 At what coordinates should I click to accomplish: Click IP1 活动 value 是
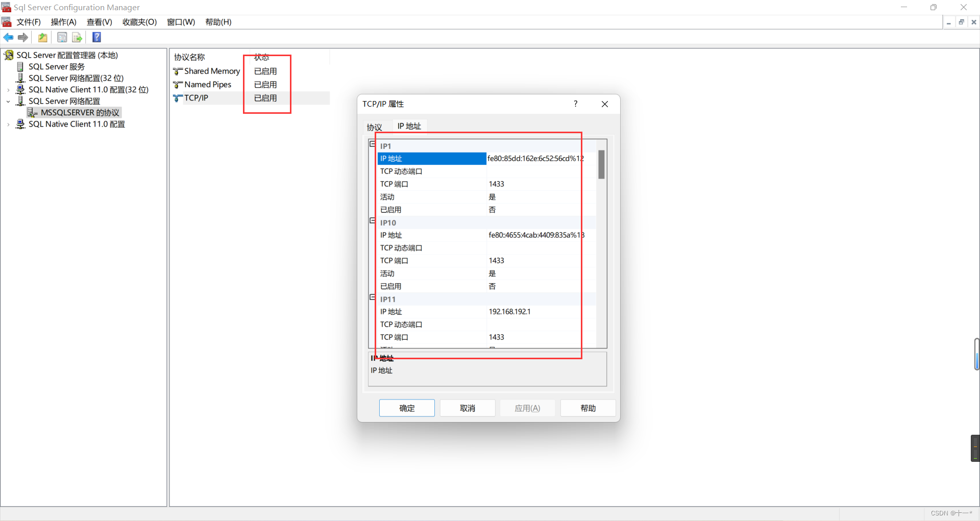click(x=492, y=197)
